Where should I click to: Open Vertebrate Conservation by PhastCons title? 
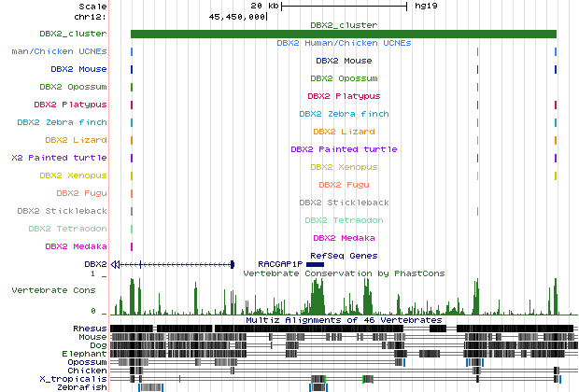click(x=344, y=273)
